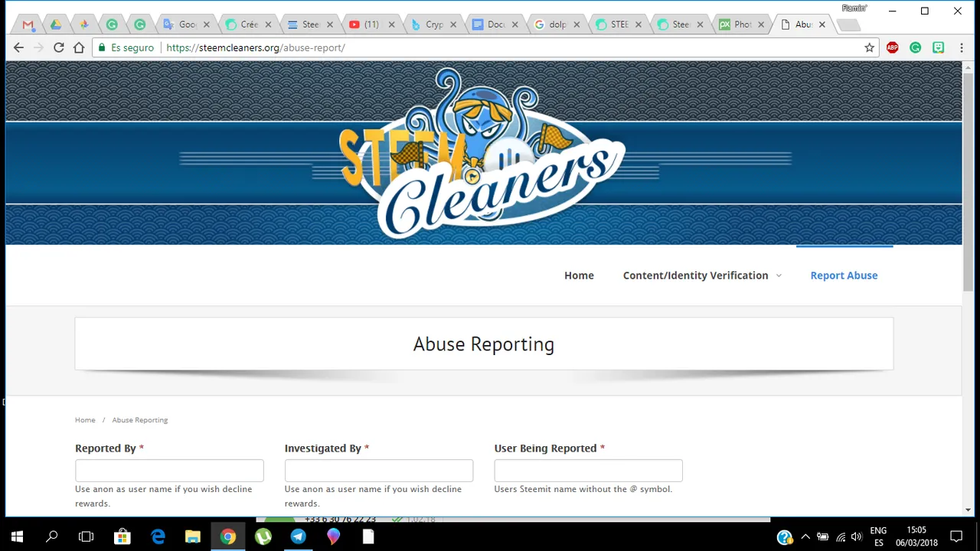Open the Gmail pinned tab
The image size is (980, 551).
tap(28, 24)
